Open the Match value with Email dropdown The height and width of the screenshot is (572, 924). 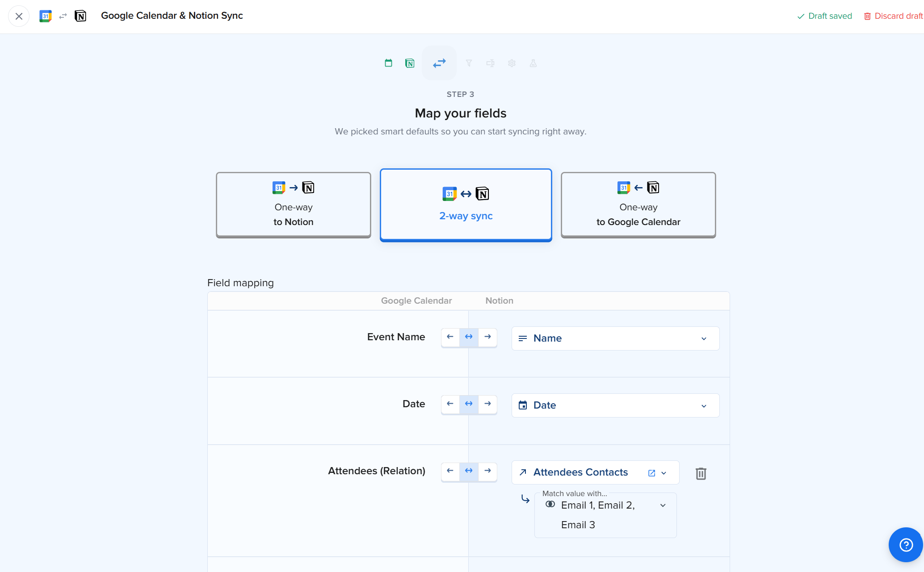(605, 515)
